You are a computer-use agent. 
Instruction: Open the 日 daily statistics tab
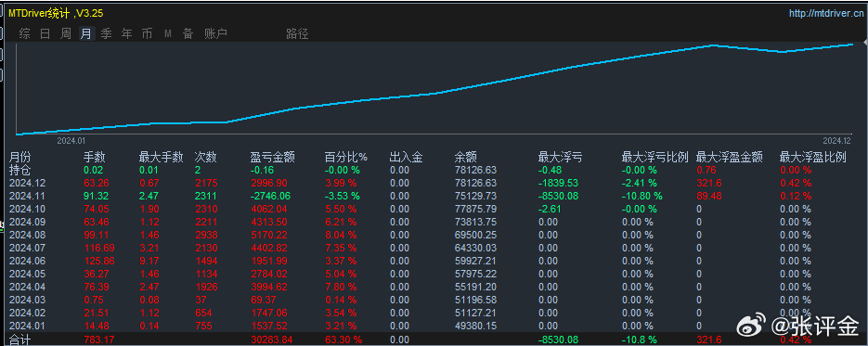(x=45, y=33)
